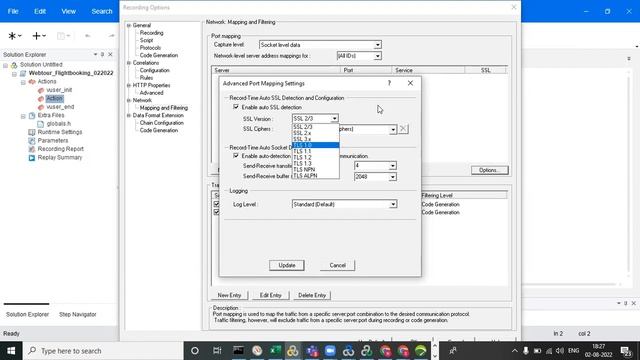The height and width of the screenshot is (360, 640).
Task: Open the command prompt taskbar icon
Action: pos(238,351)
